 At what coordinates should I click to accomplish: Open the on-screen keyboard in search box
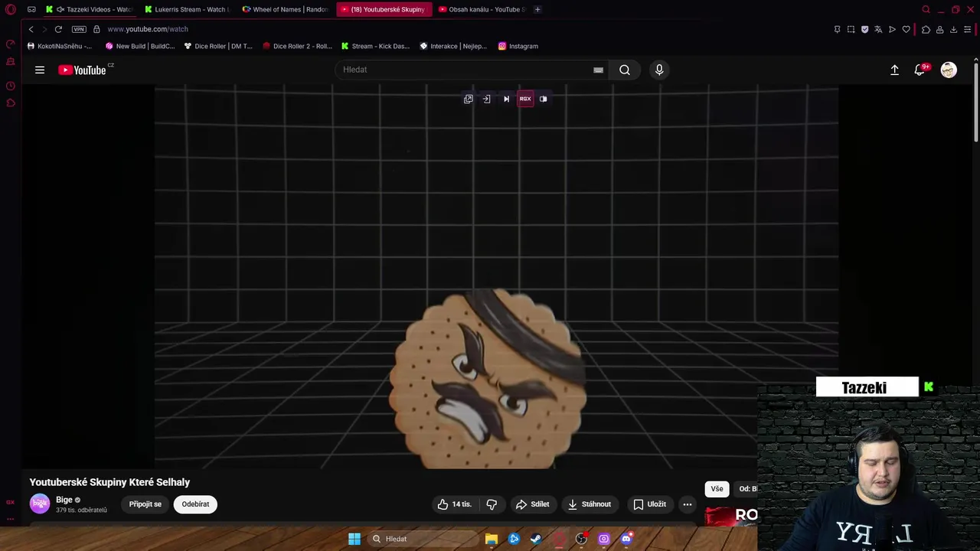598,70
